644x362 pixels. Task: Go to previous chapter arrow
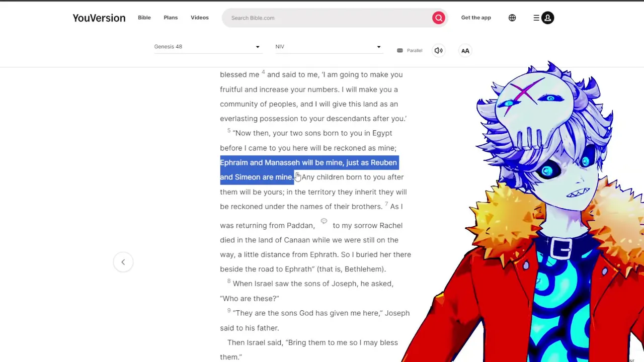click(123, 262)
